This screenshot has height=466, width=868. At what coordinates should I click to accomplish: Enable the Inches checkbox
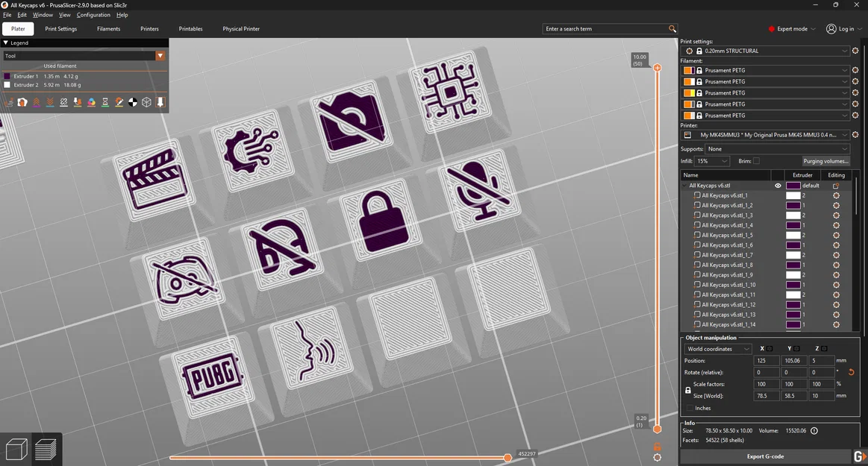click(690, 408)
